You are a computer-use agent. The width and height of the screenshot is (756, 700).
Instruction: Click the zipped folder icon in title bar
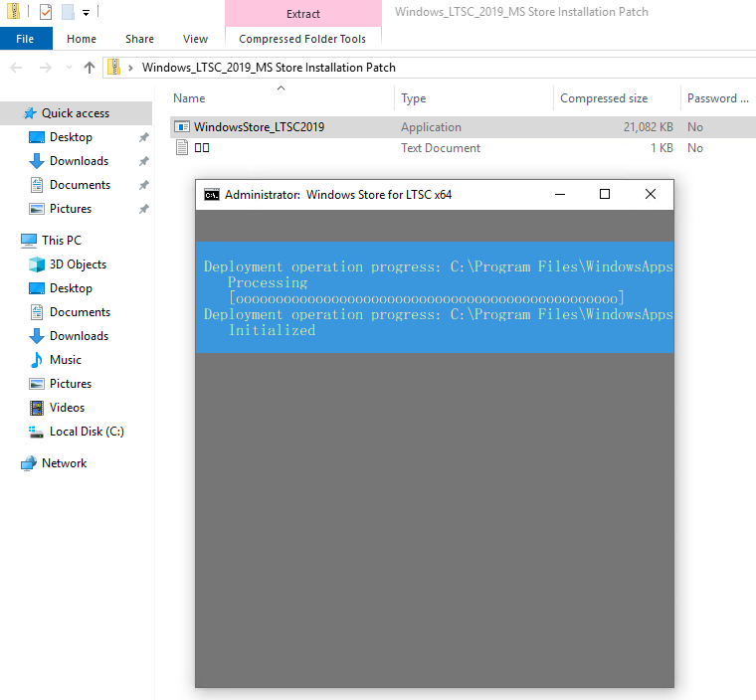click(x=14, y=11)
